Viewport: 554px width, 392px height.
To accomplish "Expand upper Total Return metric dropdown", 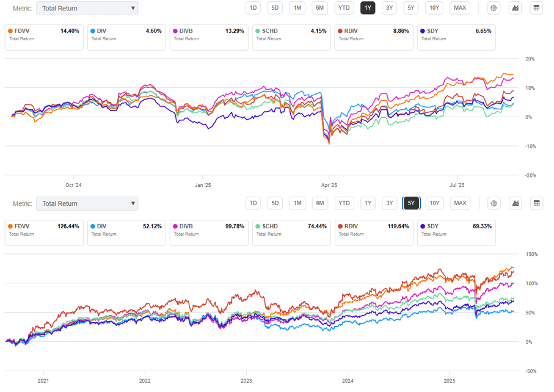I will tap(87, 9).
